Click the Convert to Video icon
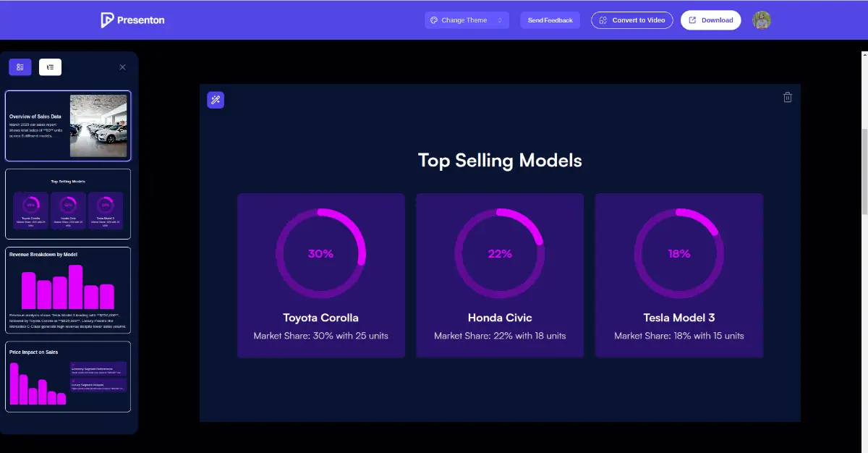The height and width of the screenshot is (453, 868). click(603, 20)
